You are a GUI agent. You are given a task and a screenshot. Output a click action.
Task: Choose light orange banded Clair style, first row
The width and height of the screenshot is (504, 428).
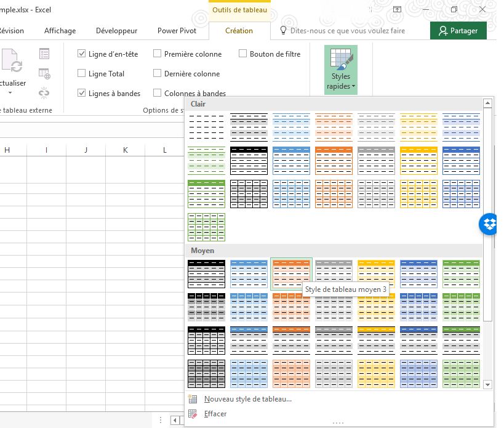click(x=334, y=127)
